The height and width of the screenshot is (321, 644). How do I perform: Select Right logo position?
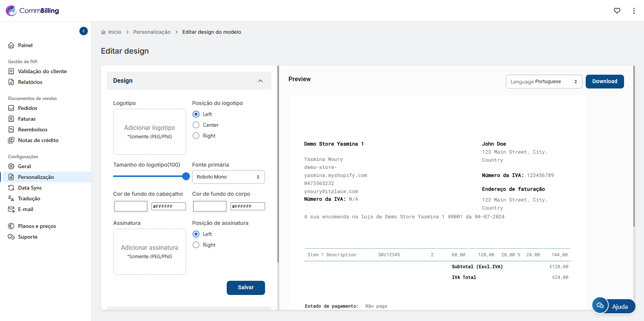click(x=196, y=136)
